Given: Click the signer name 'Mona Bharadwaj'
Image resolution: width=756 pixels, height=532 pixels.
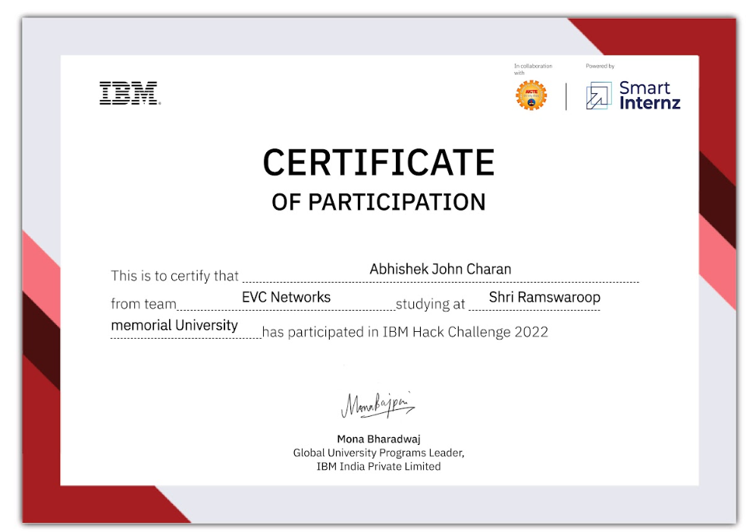Looking at the screenshot, I should point(378,439).
